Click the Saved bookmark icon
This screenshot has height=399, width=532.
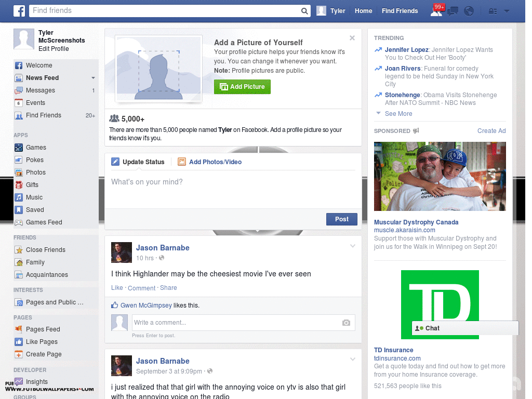(x=19, y=210)
